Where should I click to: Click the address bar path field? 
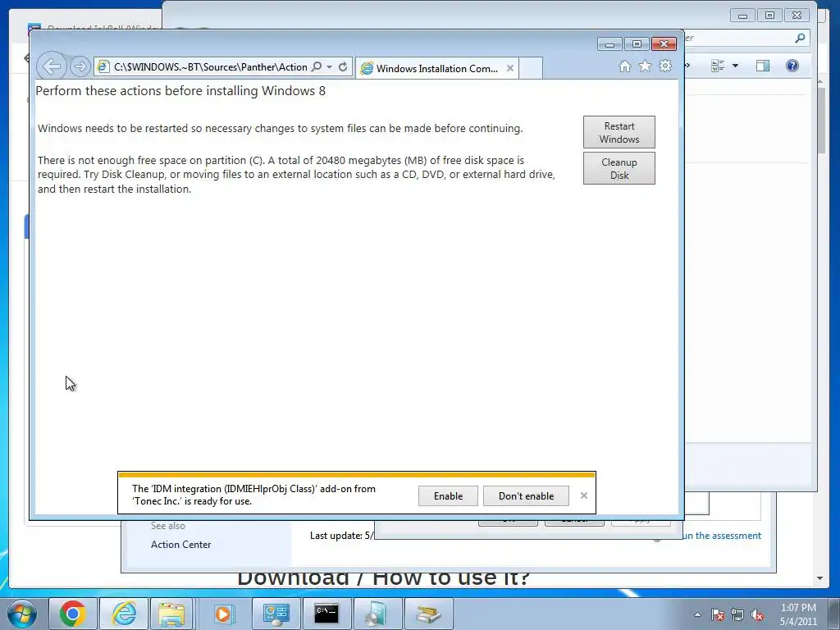pos(211,67)
